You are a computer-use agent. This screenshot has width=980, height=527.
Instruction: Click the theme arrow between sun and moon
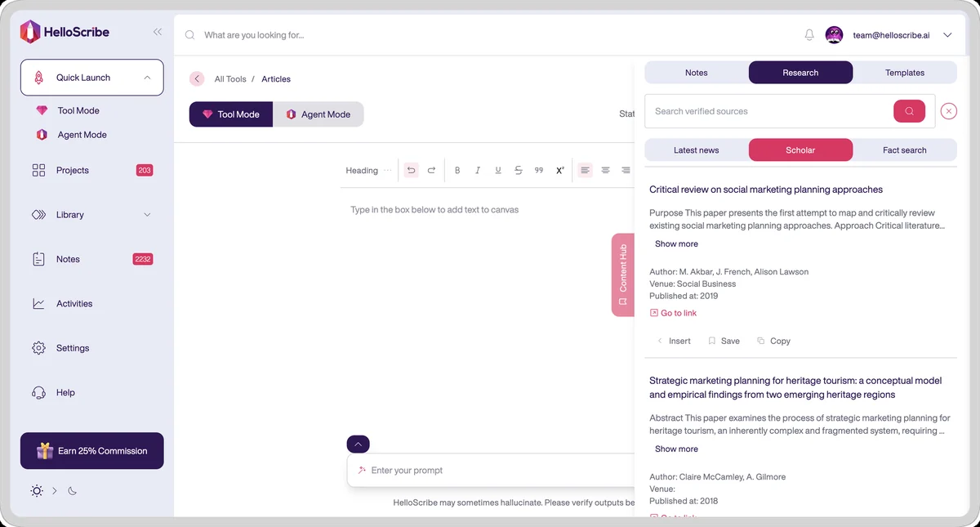(x=55, y=491)
